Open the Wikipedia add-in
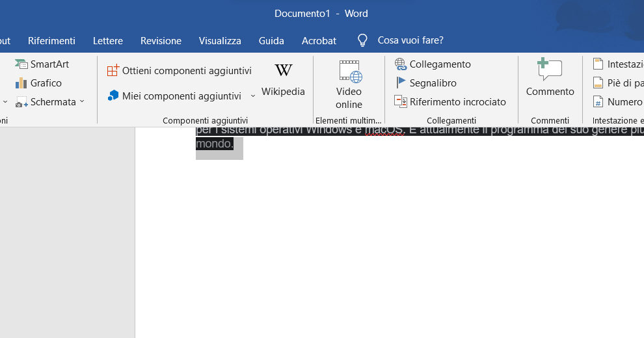Image resolution: width=644 pixels, height=338 pixels. [x=283, y=80]
